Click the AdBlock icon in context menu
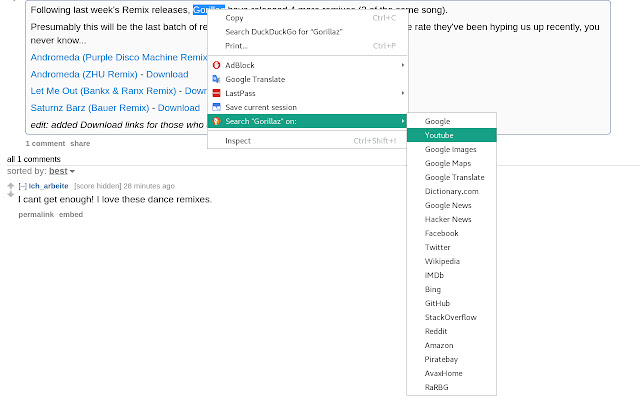 [x=216, y=65]
